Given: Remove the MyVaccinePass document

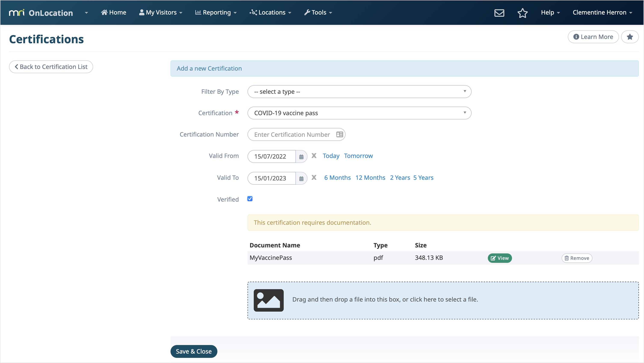Looking at the screenshot, I should [577, 258].
